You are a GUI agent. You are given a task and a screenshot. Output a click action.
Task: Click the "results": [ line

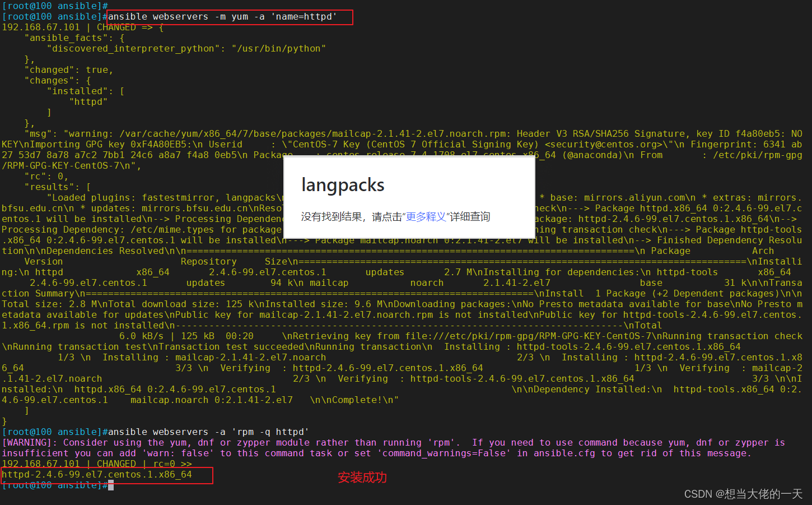point(57,187)
